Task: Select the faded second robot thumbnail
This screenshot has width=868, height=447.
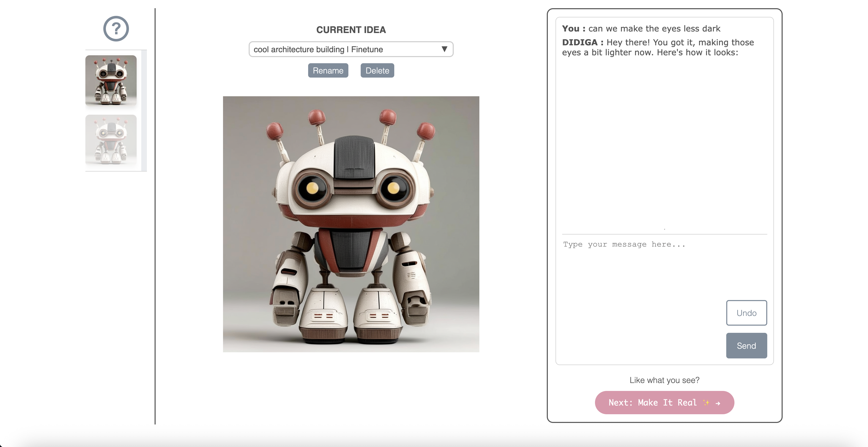Action: point(111,140)
